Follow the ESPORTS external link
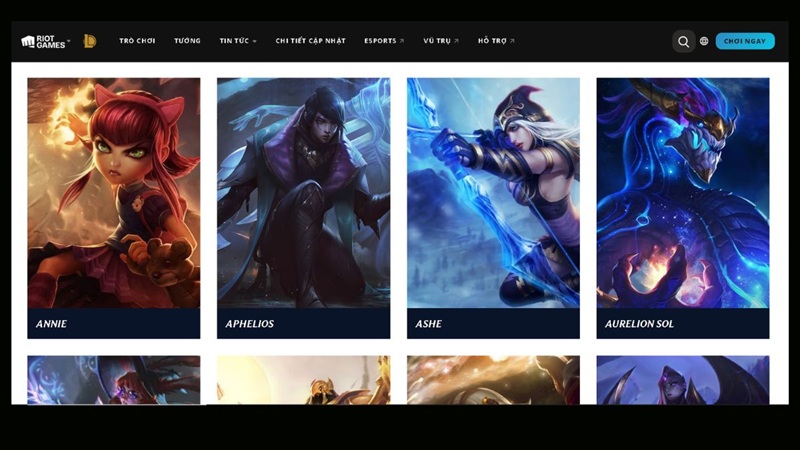Viewport: 800px width, 450px height. 384,41
